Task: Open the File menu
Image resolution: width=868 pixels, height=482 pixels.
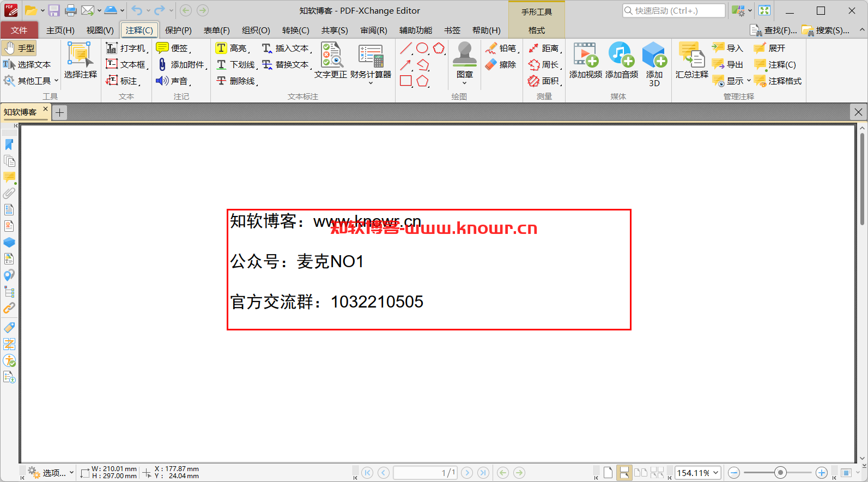Action: coord(19,30)
